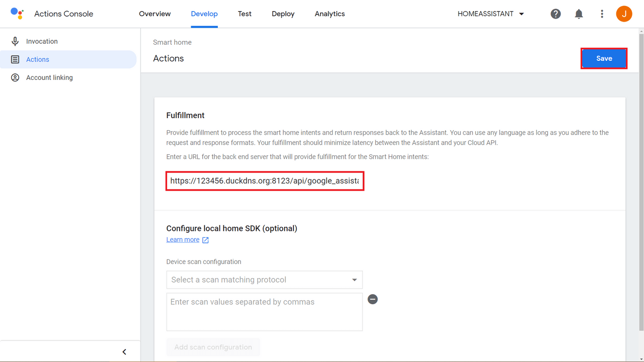Click the external link icon beside Learn more
Viewport: 644px width, 362px height.
click(x=205, y=240)
